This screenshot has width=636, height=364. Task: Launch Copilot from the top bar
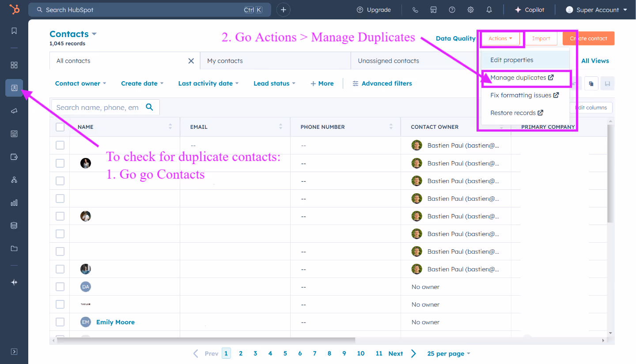529,9
